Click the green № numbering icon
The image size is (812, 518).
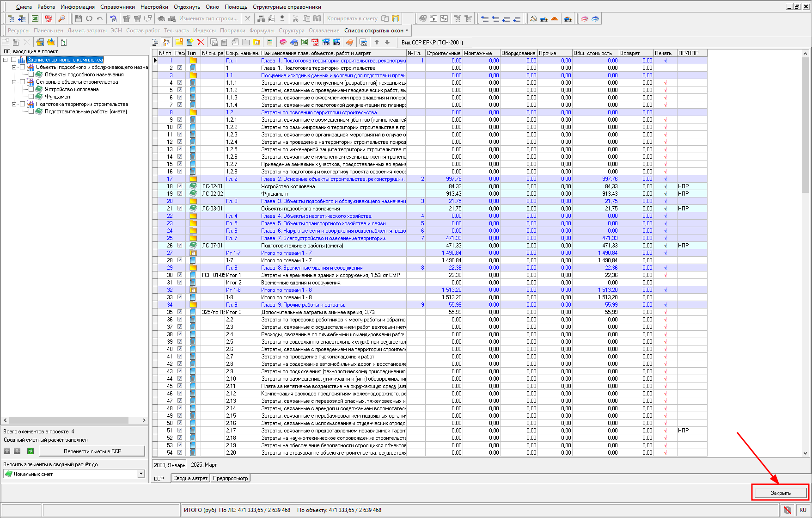[31, 451]
